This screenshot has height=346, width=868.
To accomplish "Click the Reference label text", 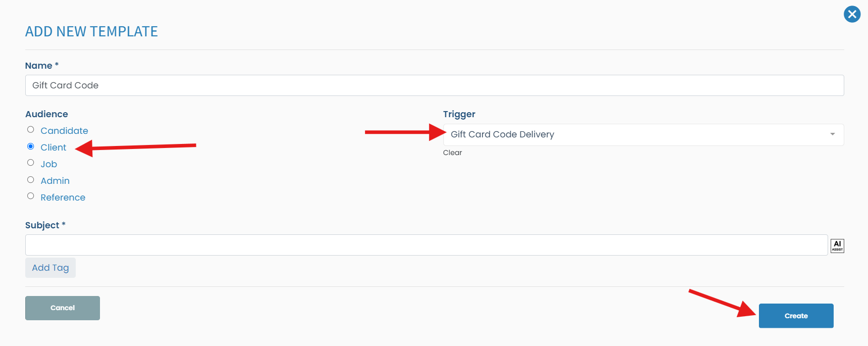I will 63,197.
